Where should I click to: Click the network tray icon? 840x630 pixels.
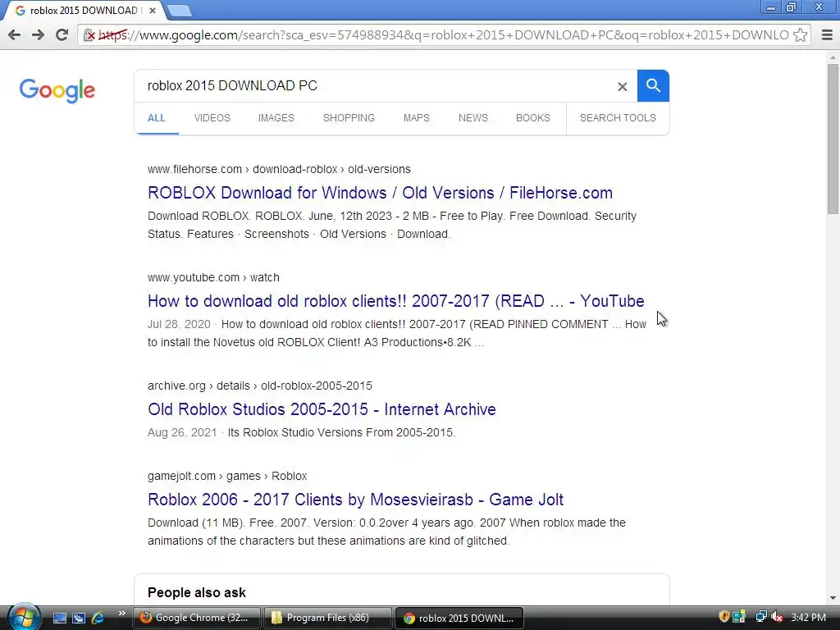pos(760,617)
